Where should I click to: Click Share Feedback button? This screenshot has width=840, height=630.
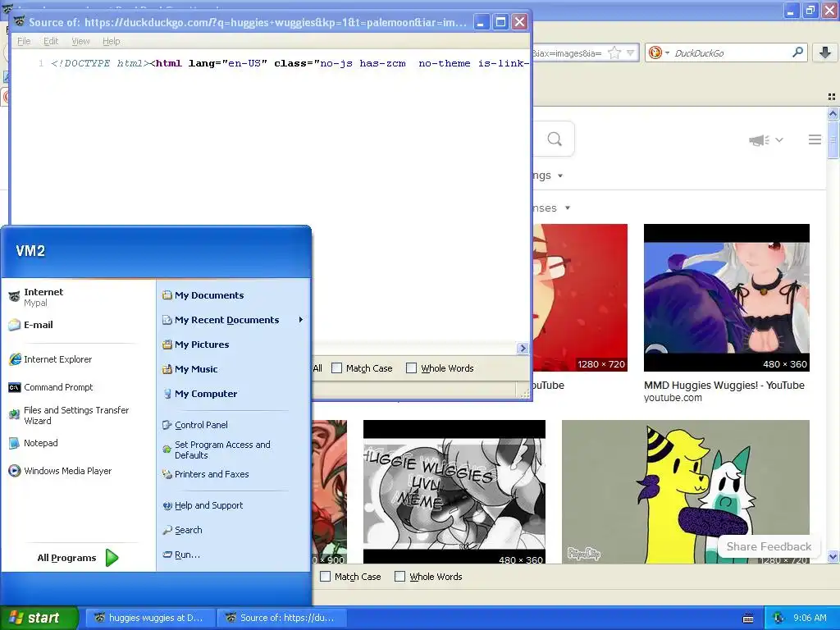[x=768, y=546]
